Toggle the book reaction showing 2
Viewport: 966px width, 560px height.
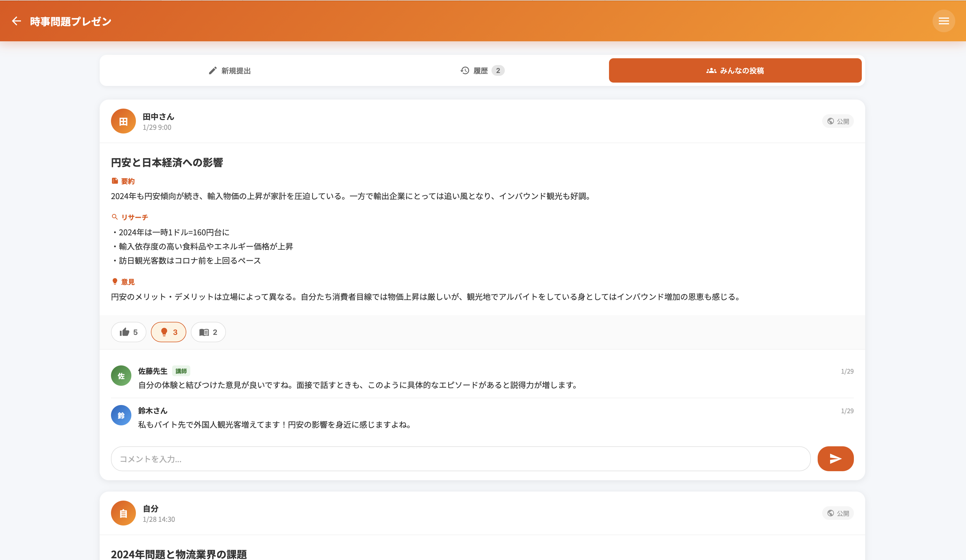(x=208, y=332)
